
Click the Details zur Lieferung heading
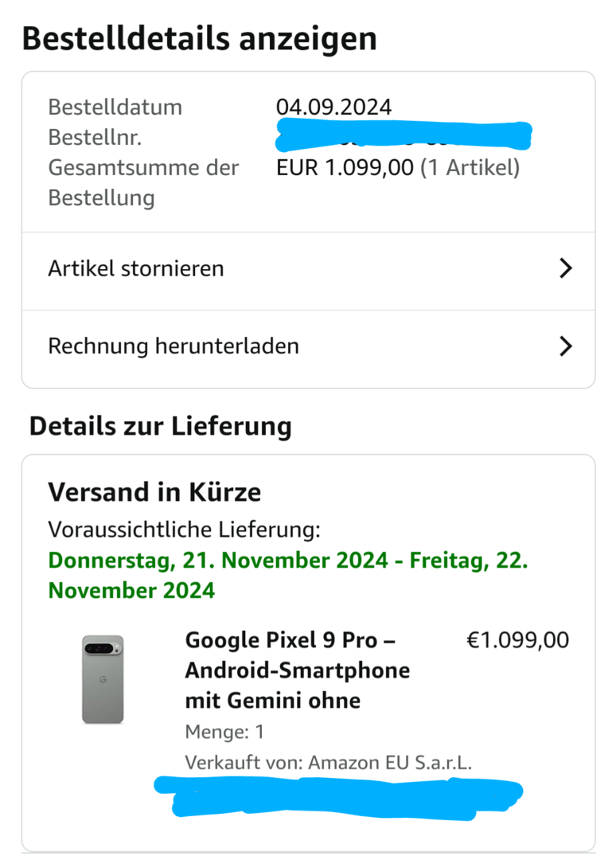point(160,427)
